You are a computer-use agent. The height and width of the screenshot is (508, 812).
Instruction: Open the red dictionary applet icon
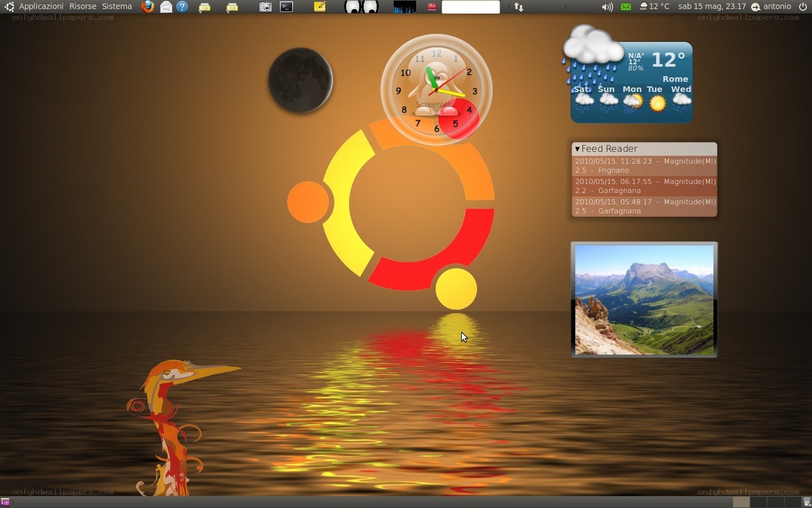click(432, 7)
